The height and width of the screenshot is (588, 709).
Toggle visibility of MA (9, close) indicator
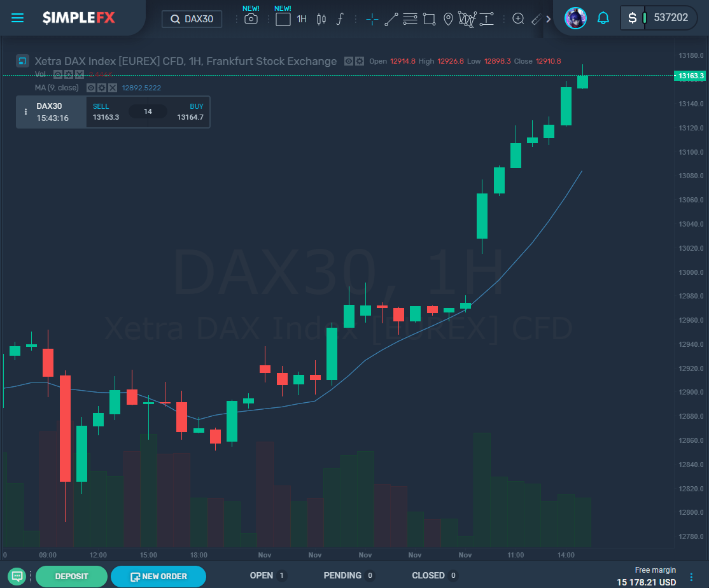(91, 88)
